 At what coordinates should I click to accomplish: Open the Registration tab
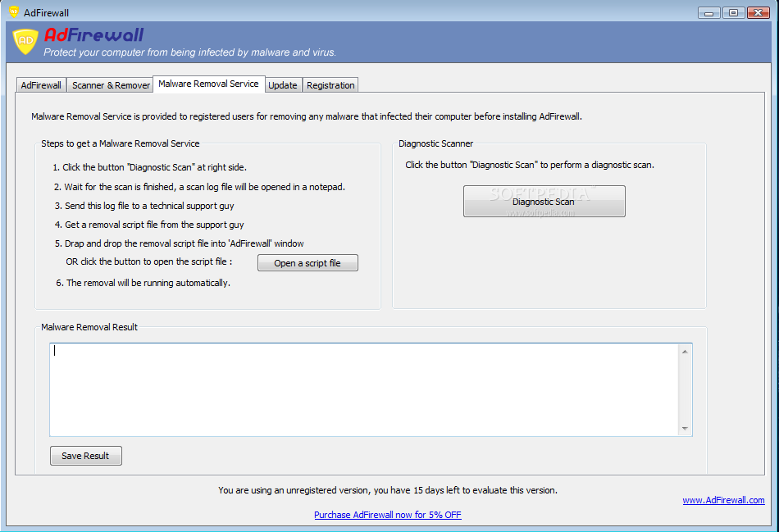click(330, 85)
